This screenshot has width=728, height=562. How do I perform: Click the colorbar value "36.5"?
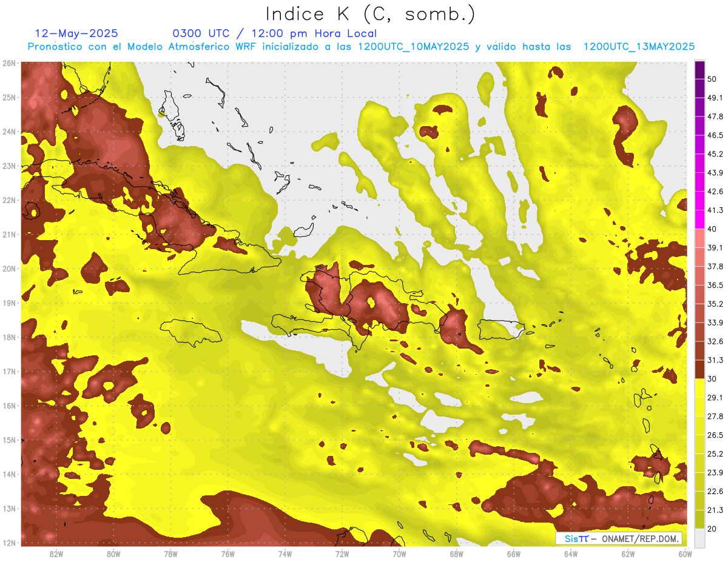click(715, 285)
